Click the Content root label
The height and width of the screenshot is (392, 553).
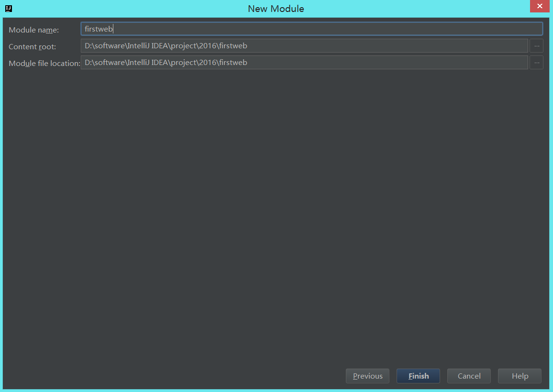33,46
